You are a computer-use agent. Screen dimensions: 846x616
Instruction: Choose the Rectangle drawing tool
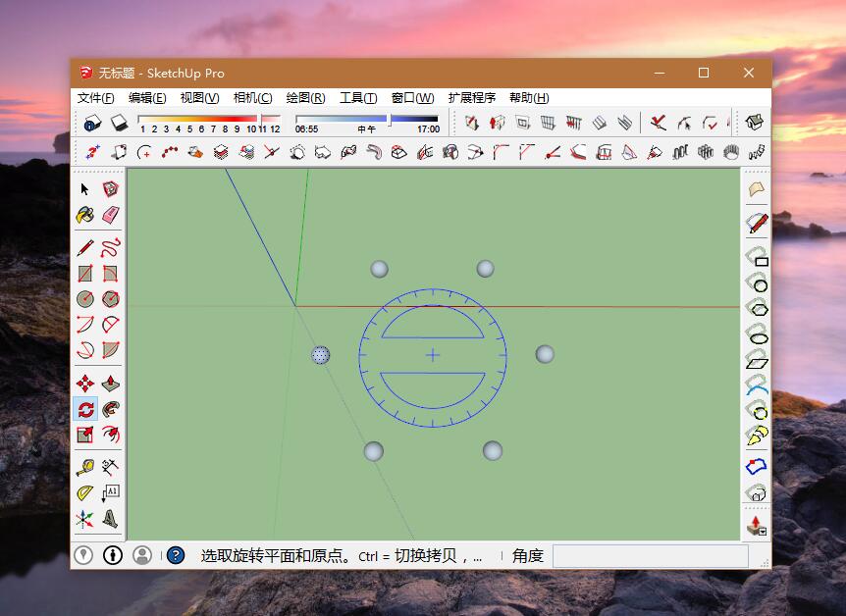(x=84, y=274)
